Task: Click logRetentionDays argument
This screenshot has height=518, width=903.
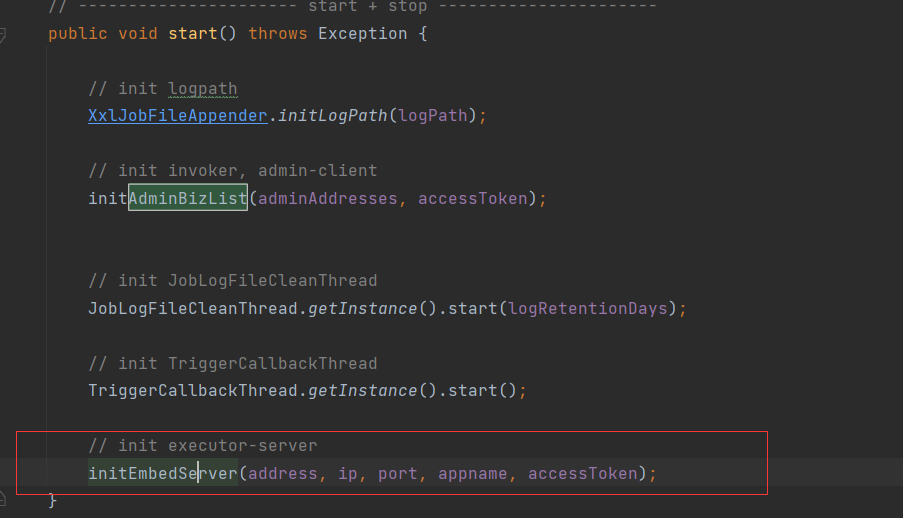Action: tap(587, 308)
